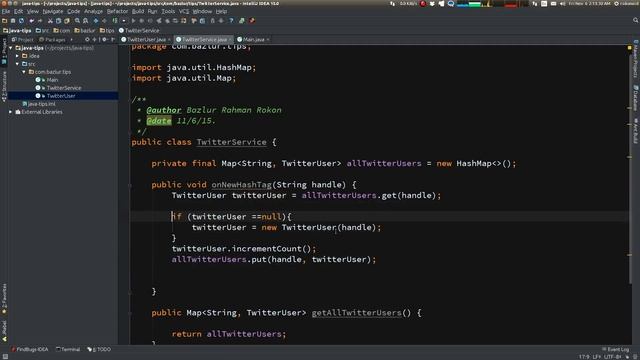This screenshot has width=640, height=360.
Task: Click the Redo arrow in toolbar
Action: (x=40, y=21)
